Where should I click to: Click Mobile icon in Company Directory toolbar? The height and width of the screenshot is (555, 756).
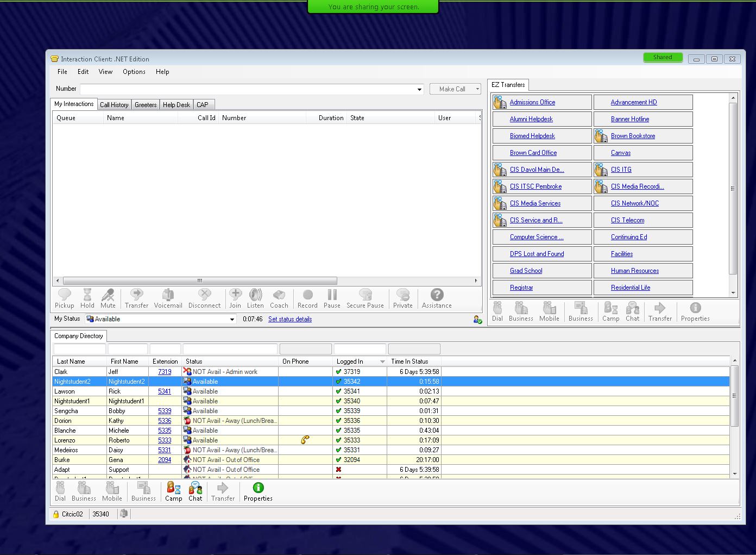coord(112,488)
